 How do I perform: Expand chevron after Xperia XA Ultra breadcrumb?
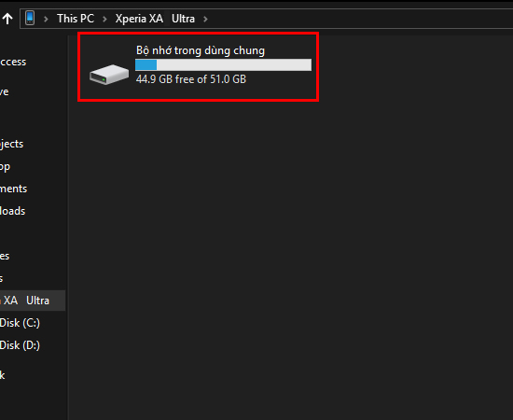click(x=205, y=19)
